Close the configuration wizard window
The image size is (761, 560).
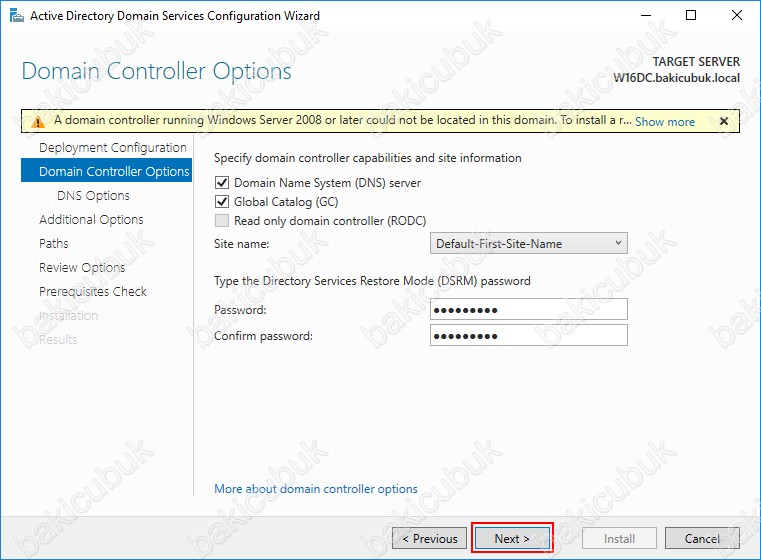(x=736, y=16)
